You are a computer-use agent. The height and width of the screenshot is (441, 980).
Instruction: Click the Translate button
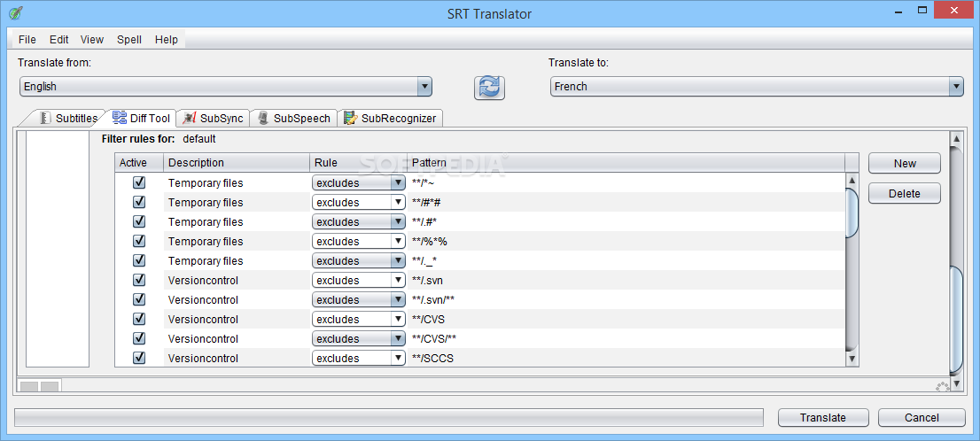tap(823, 418)
